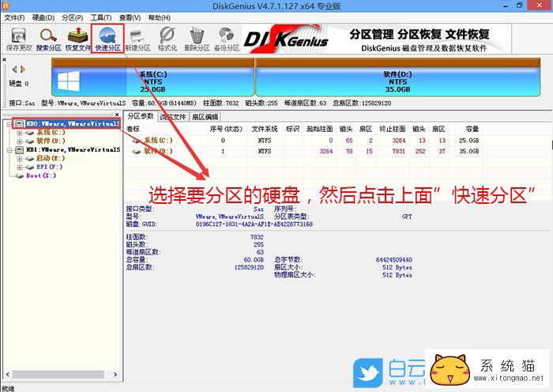Click New Partition (新建分区) icon
The height and width of the screenshot is (392, 553).
(137, 40)
